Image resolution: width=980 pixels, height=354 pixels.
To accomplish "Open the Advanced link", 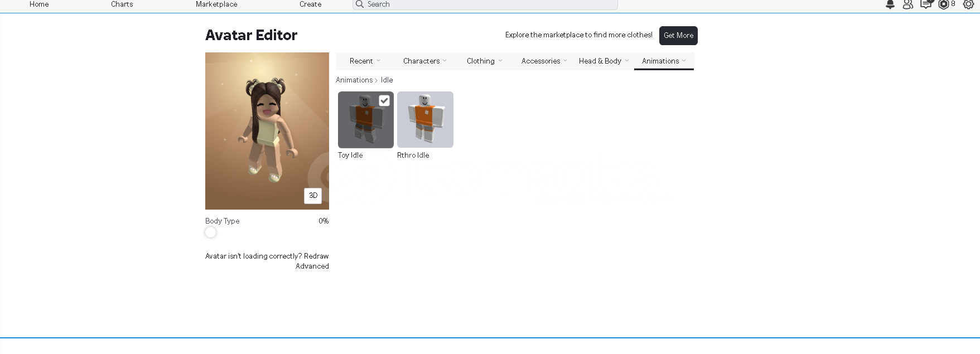I will (312, 266).
